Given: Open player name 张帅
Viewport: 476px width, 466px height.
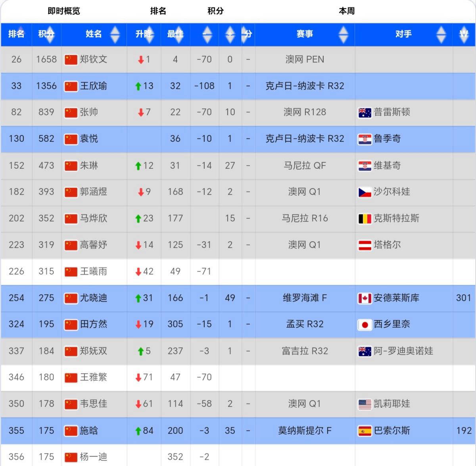Looking at the screenshot, I should [x=89, y=113].
